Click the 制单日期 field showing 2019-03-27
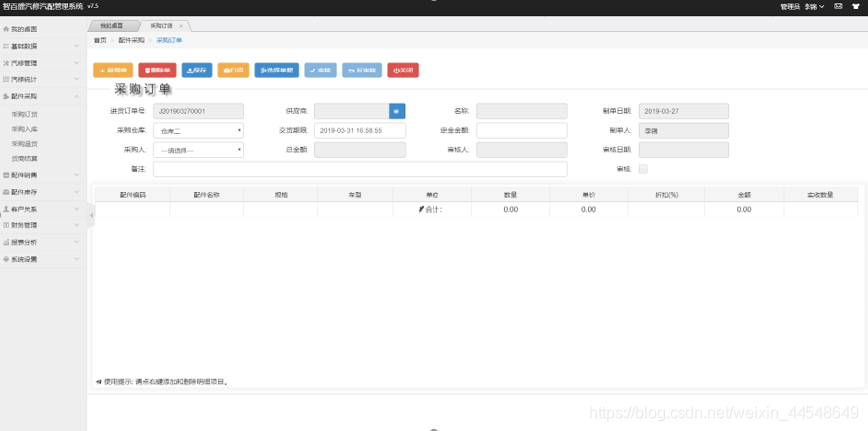Image resolution: width=868 pixels, height=431 pixels. [683, 111]
